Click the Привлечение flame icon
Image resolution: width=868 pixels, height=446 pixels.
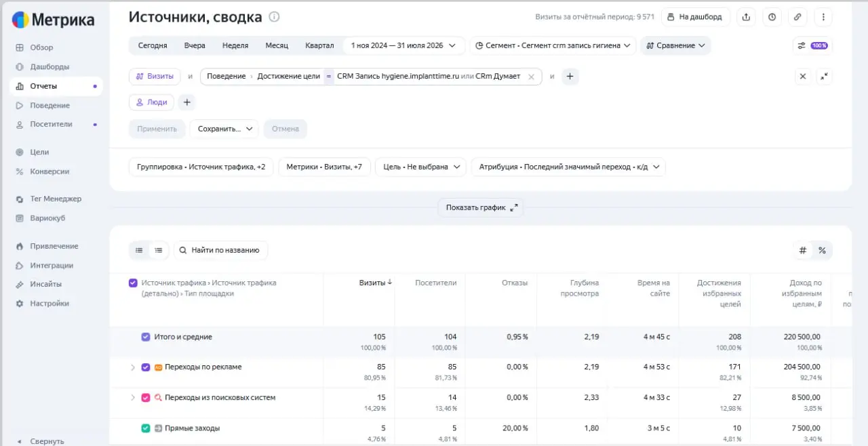click(20, 246)
